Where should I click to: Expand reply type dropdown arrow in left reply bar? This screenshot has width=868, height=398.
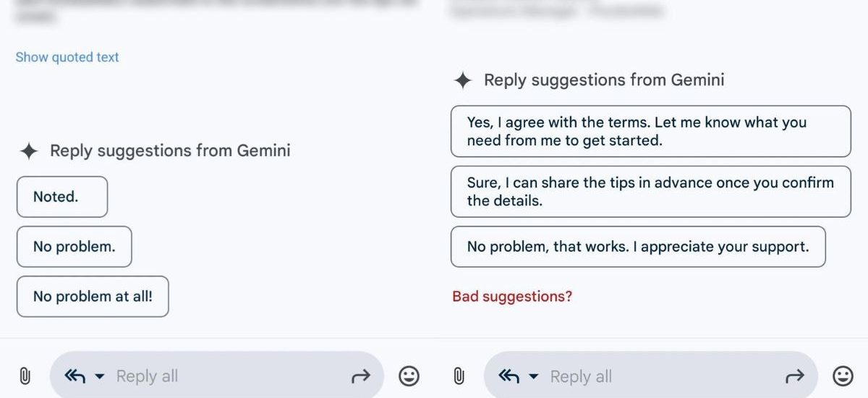coord(100,376)
